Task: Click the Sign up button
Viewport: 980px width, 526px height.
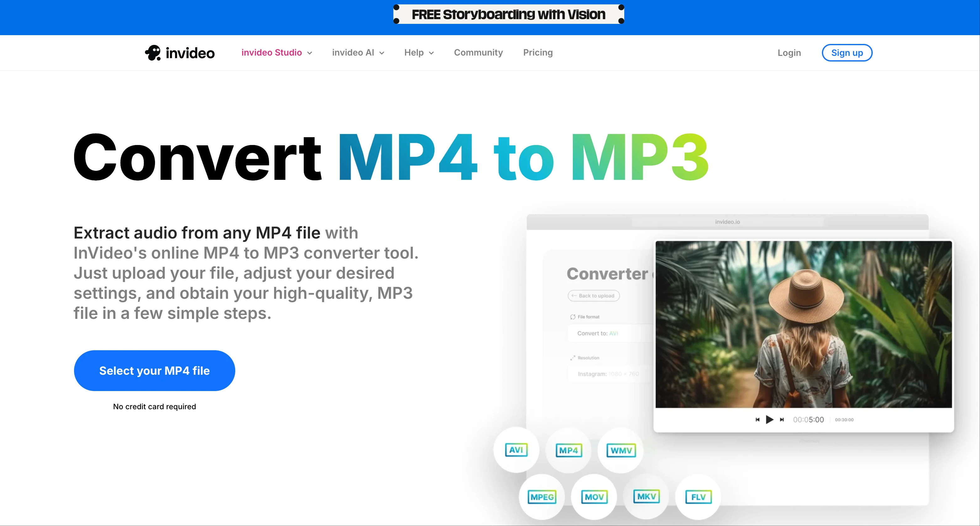Action: click(847, 52)
